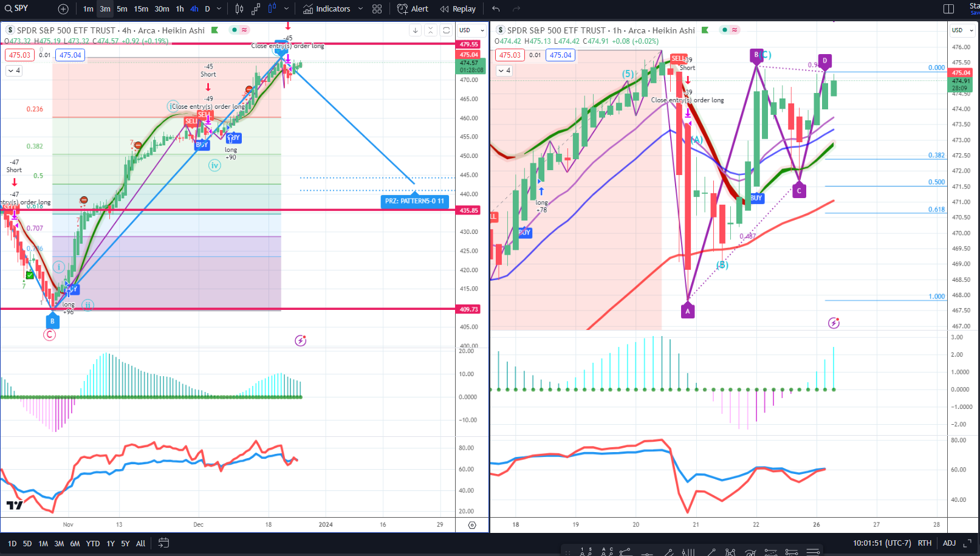Click the green flag on the 1h chart
980x556 pixels.
tap(705, 30)
